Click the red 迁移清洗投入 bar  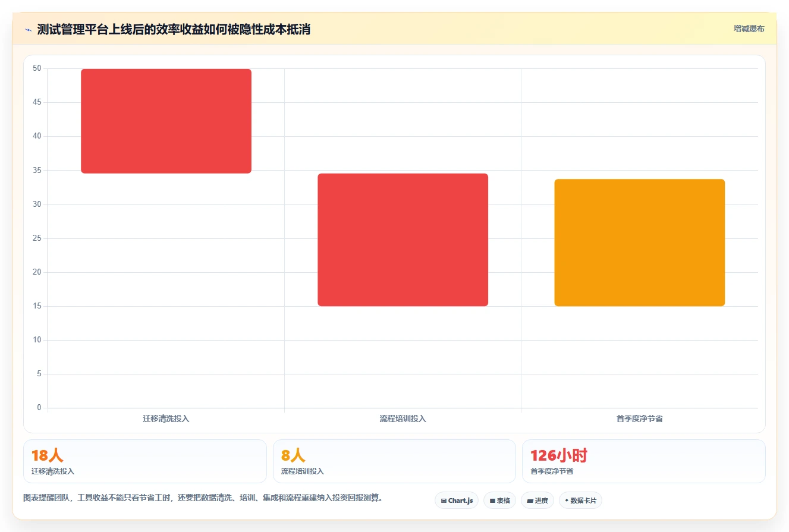point(166,121)
